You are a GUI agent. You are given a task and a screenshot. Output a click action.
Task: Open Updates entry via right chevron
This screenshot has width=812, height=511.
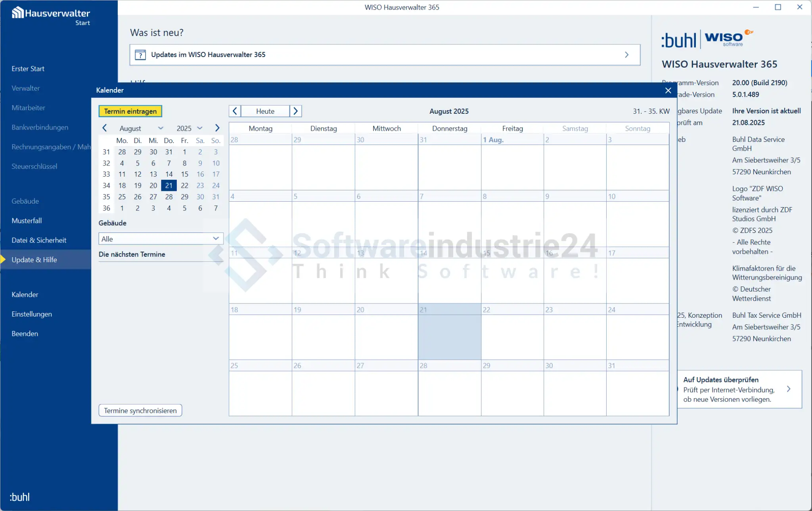[x=627, y=55]
